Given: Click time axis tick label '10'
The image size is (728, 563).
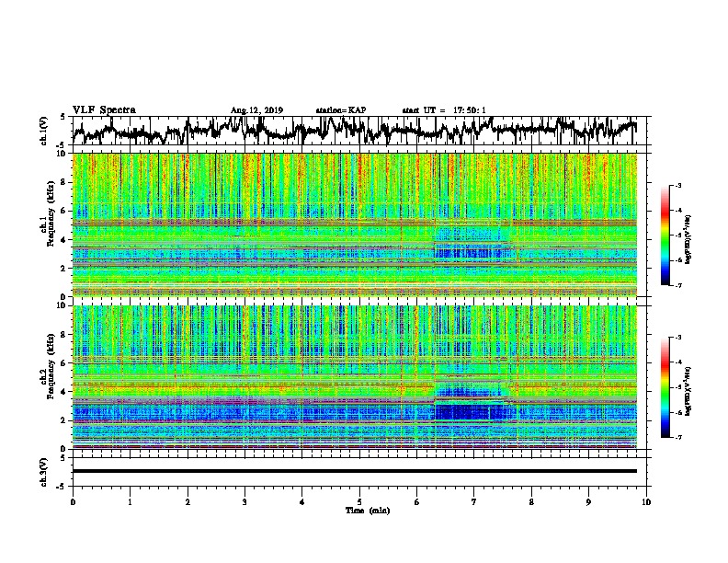Looking at the screenshot, I should [x=646, y=502].
